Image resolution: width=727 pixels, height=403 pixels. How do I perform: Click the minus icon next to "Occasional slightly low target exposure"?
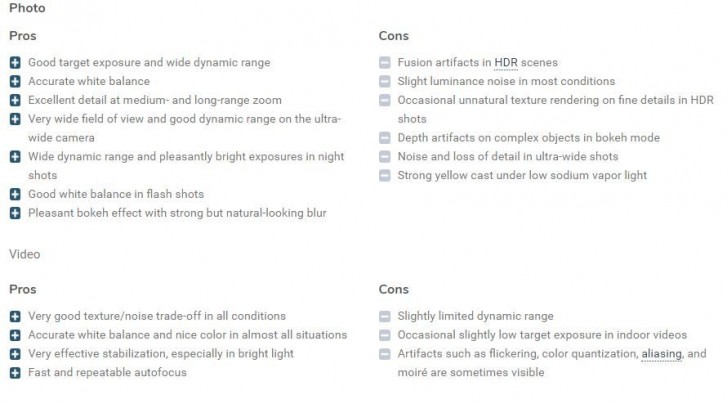(385, 335)
